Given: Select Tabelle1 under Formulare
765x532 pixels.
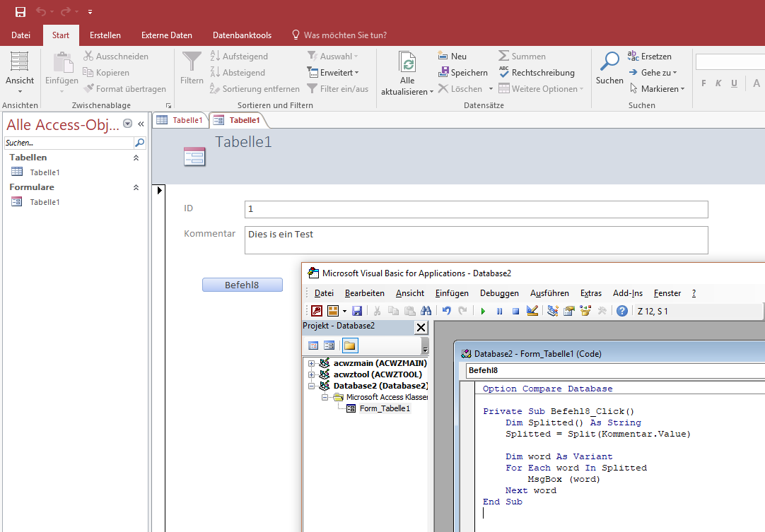Looking at the screenshot, I should tap(45, 202).
